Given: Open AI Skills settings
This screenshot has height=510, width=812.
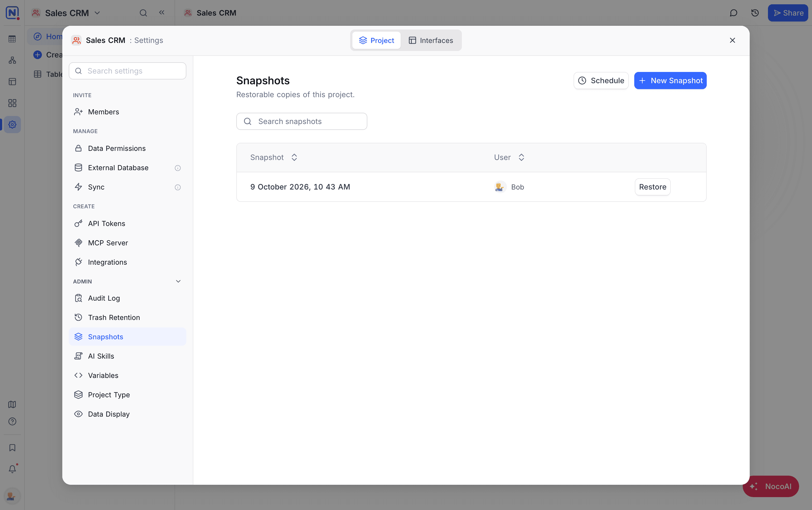Looking at the screenshot, I should [x=128, y=356].
